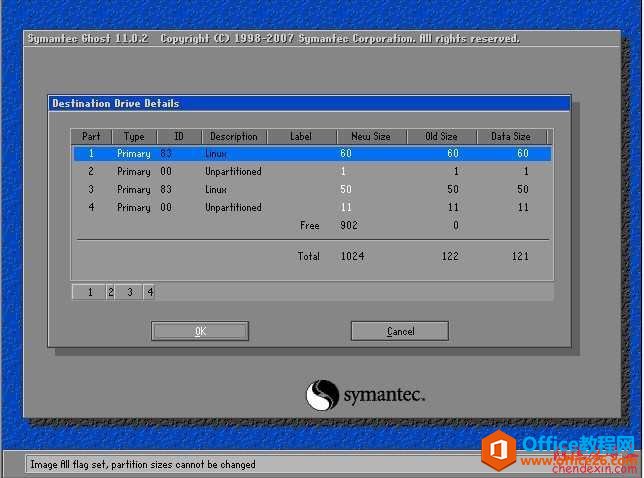Click the New Size column header
This screenshot has width=644, height=478.
pyautogui.click(x=371, y=136)
